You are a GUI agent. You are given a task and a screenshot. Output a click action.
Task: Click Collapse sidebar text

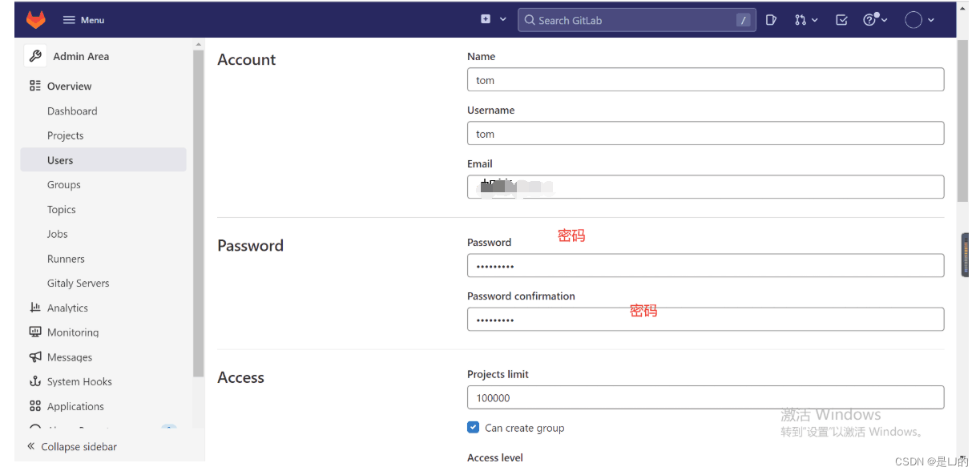pos(79,446)
